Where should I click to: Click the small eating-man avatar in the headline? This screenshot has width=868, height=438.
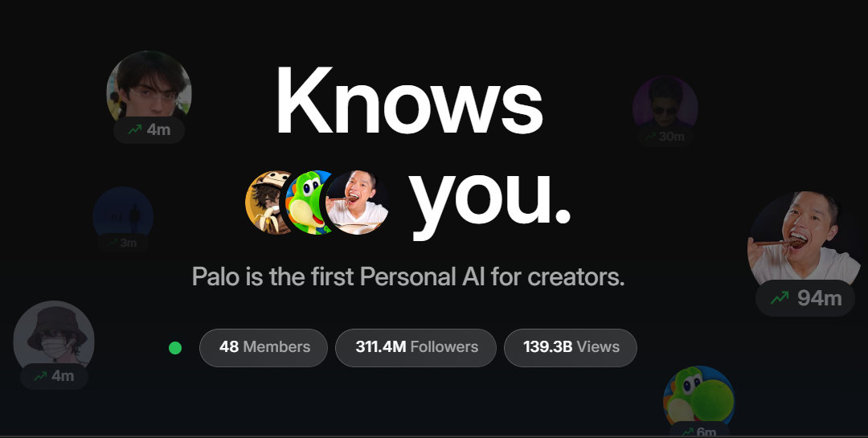358,203
